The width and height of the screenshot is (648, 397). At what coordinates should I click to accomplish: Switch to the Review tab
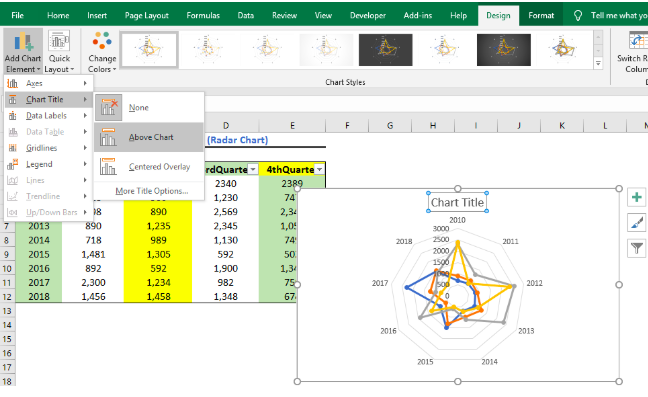coord(284,16)
